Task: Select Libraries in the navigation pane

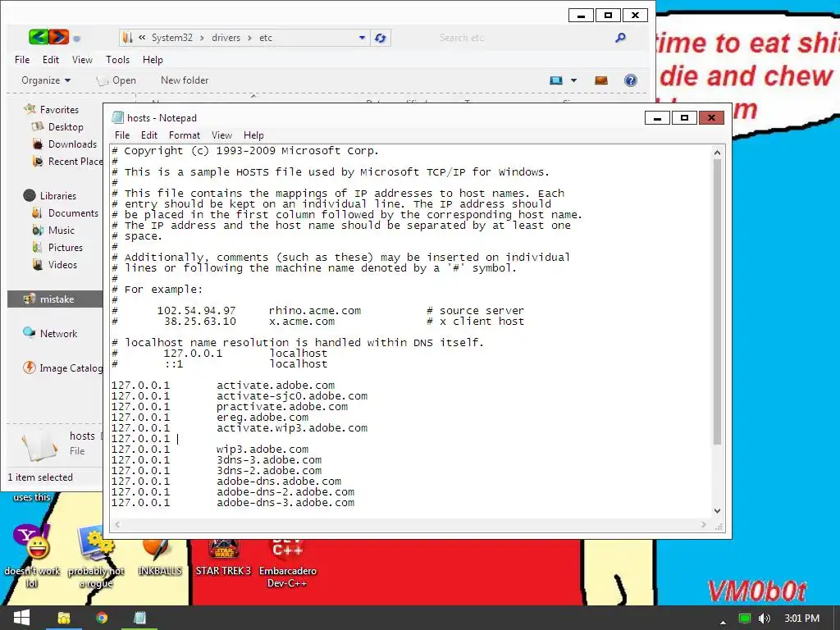Action: click(50, 195)
